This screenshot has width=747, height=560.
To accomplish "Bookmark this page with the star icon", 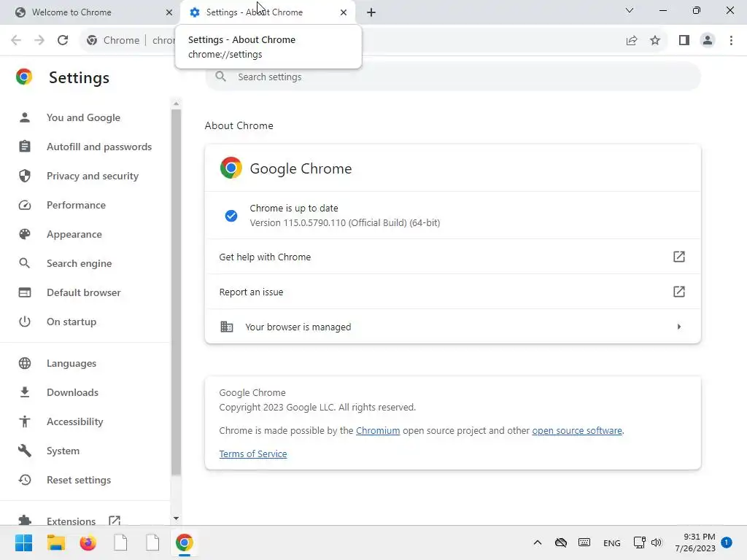I will point(655,41).
